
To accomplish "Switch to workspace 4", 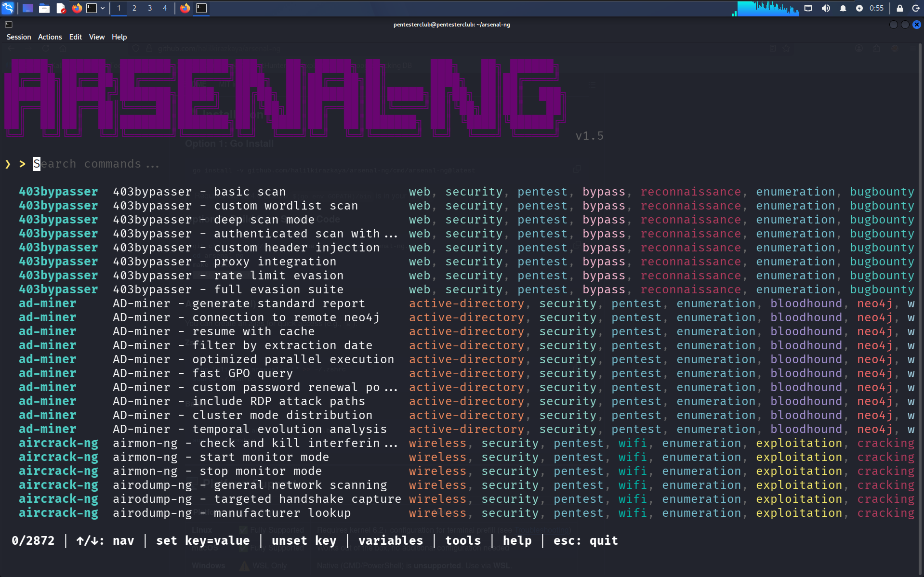I will (165, 8).
